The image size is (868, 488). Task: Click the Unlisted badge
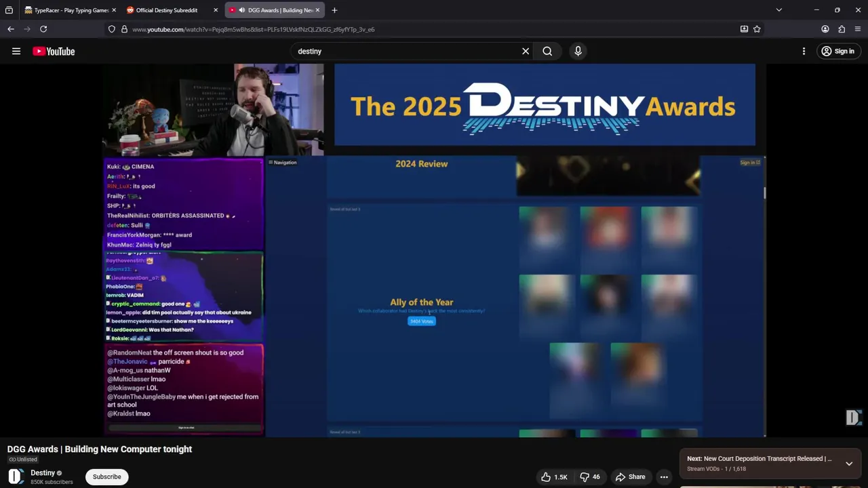pyautogui.click(x=23, y=460)
